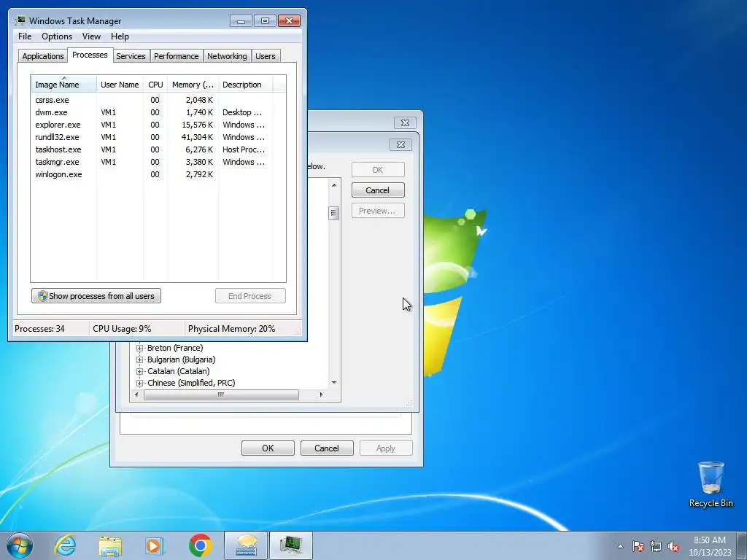747x560 pixels.
Task: Click the language list scroll up arrow
Action: coord(334,185)
